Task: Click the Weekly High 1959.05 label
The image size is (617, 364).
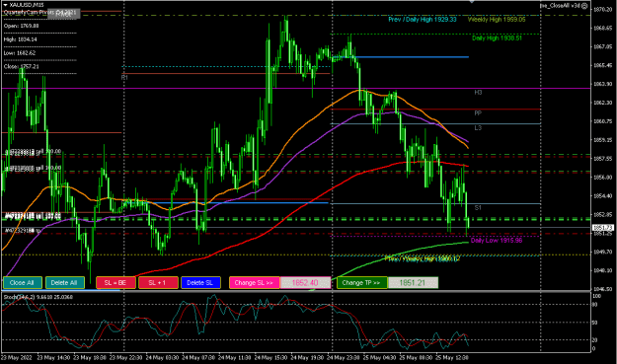Action: (497, 20)
